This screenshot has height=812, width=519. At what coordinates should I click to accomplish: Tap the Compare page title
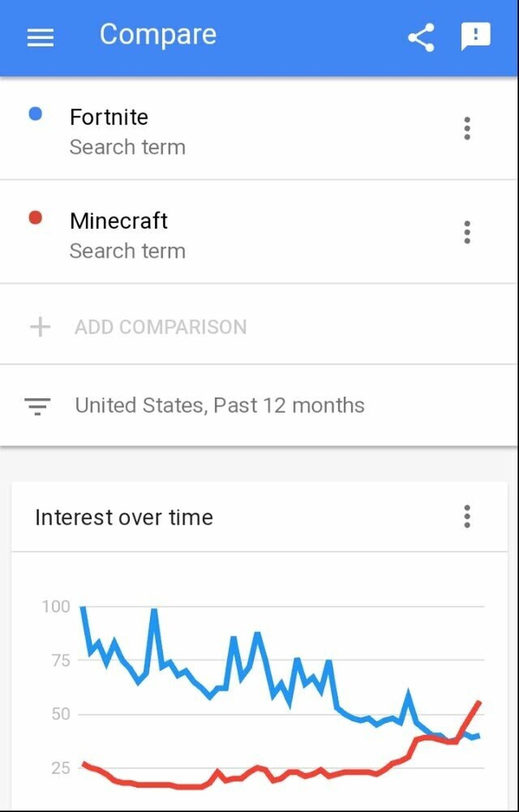tap(158, 35)
